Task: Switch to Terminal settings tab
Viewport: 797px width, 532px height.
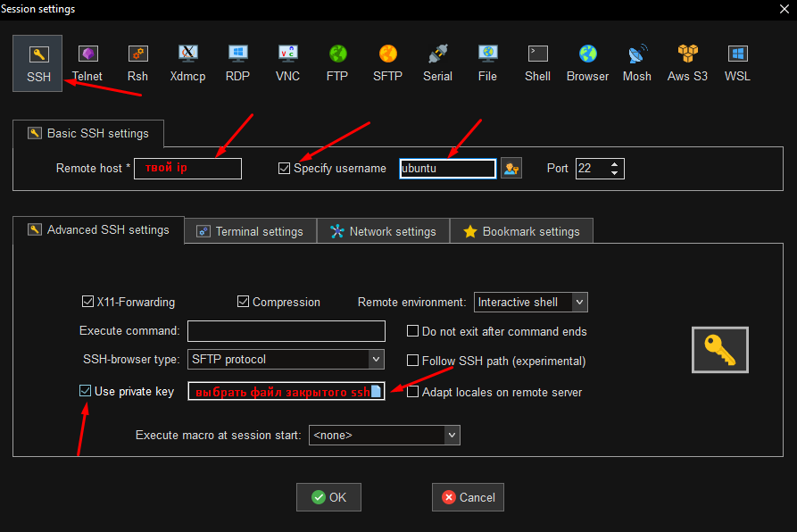Action: pyautogui.click(x=251, y=231)
